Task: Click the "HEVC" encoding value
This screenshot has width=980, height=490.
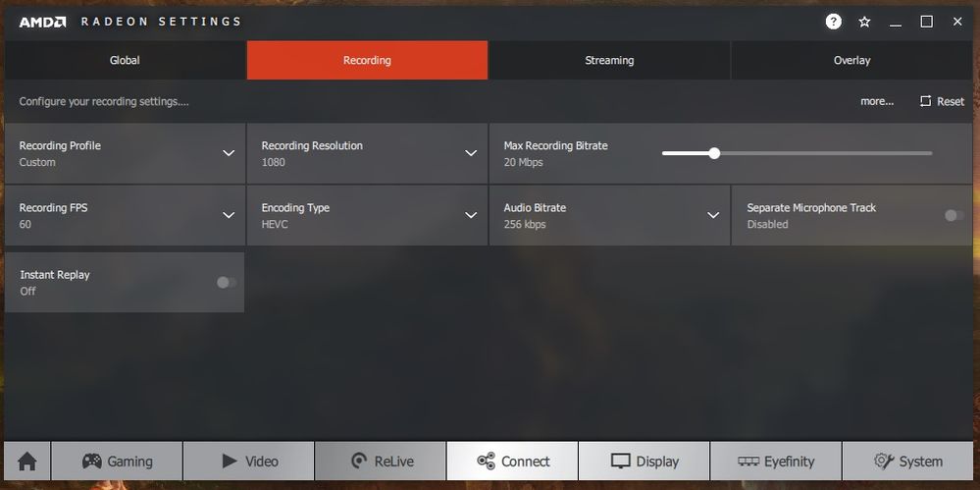Action: pyautogui.click(x=275, y=224)
